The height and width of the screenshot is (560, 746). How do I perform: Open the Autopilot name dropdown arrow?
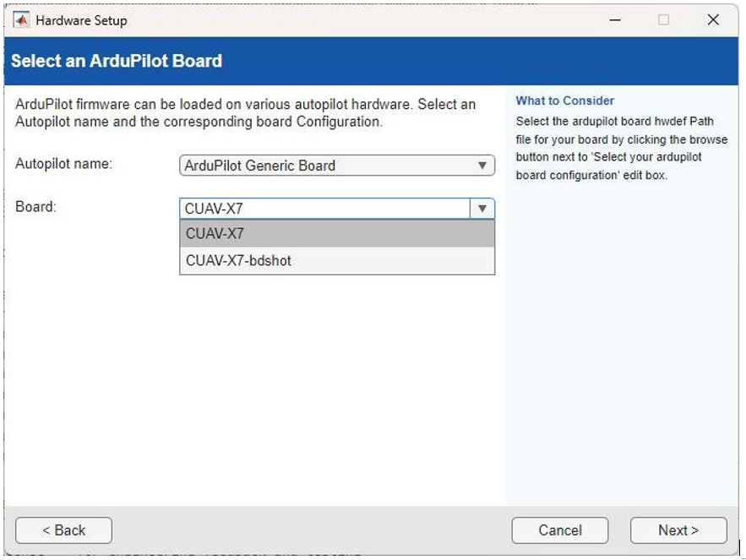[482, 166]
